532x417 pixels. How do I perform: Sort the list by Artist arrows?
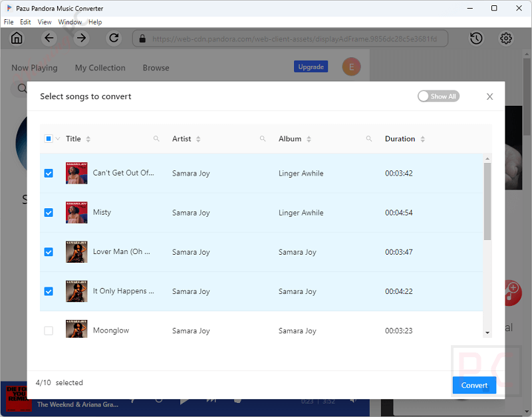tap(198, 139)
